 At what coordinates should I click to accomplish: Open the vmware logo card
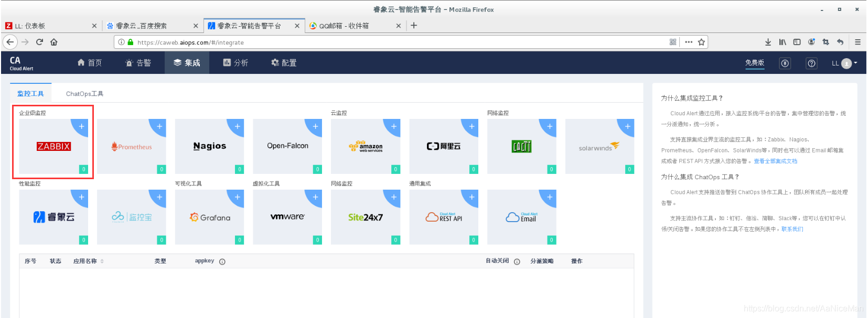(x=287, y=217)
